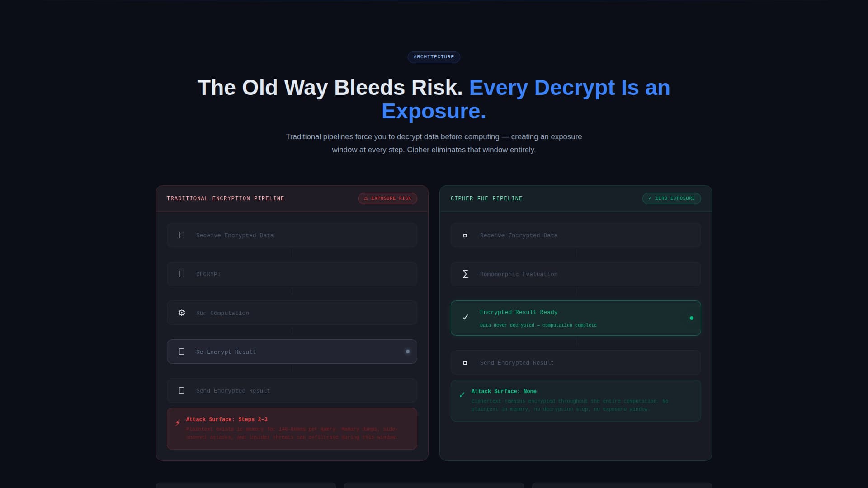Click the 'Every Decrypt Is an Exposure.' headline

(x=526, y=99)
